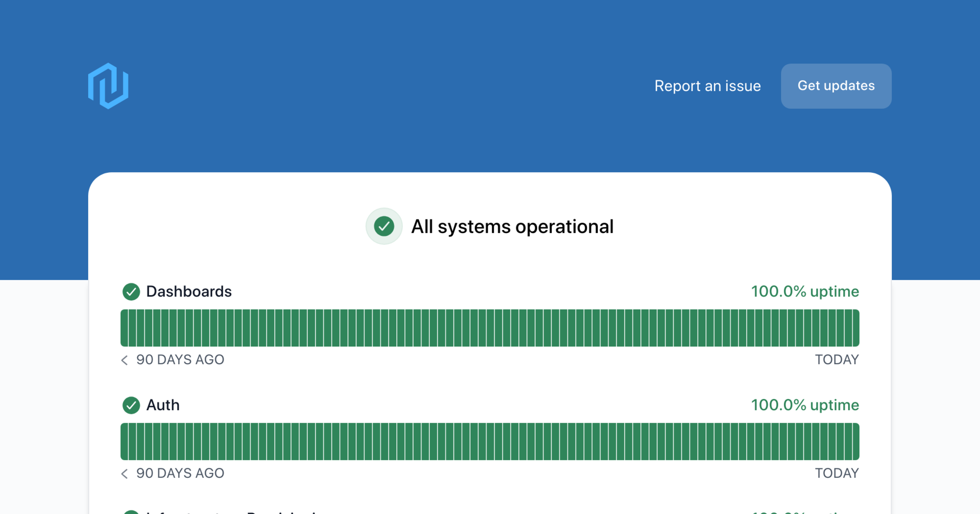Click the All systems operational heading

[512, 227]
